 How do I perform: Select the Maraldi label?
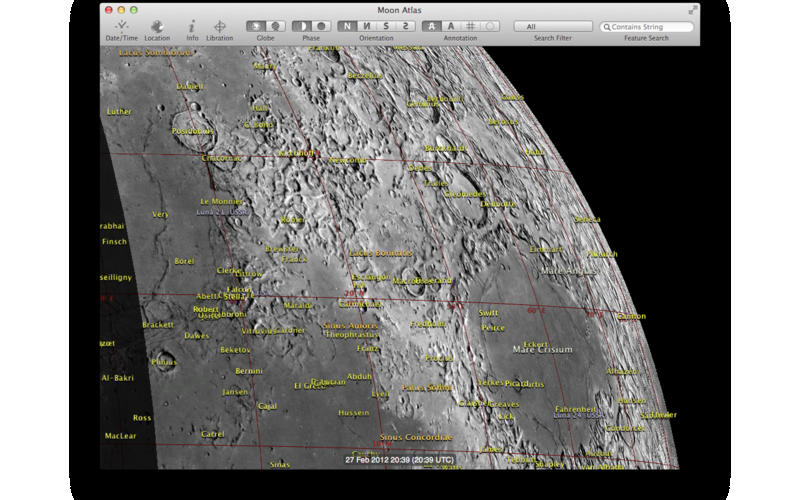(298, 306)
